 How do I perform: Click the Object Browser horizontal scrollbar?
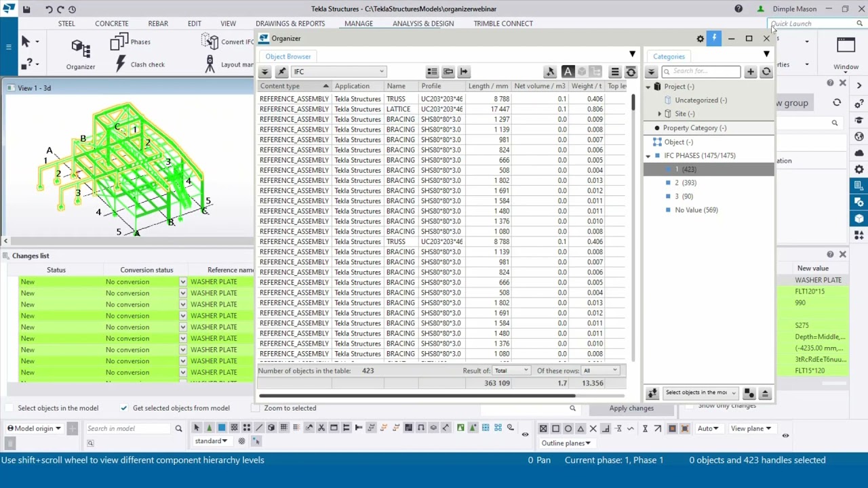pyautogui.click(x=417, y=396)
